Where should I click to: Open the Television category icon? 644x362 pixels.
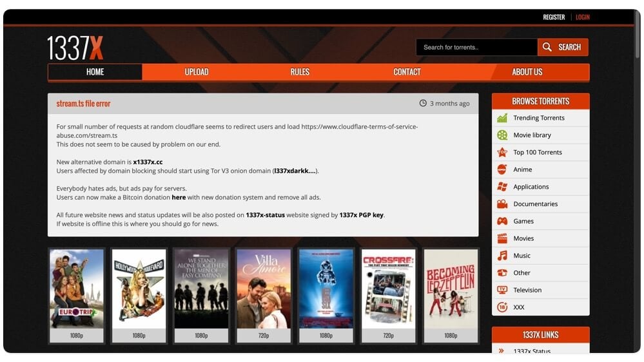(502, 290)
